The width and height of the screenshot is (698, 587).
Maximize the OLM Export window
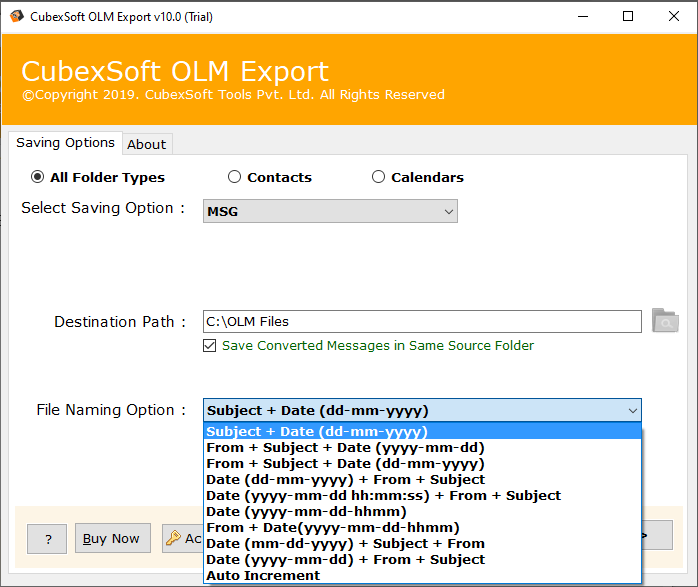(628, 16)
